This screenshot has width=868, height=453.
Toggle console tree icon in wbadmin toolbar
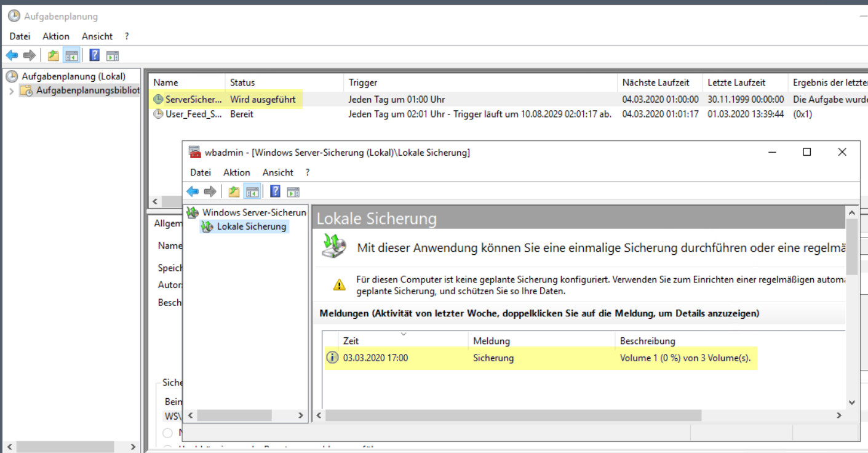click(252, 192)
